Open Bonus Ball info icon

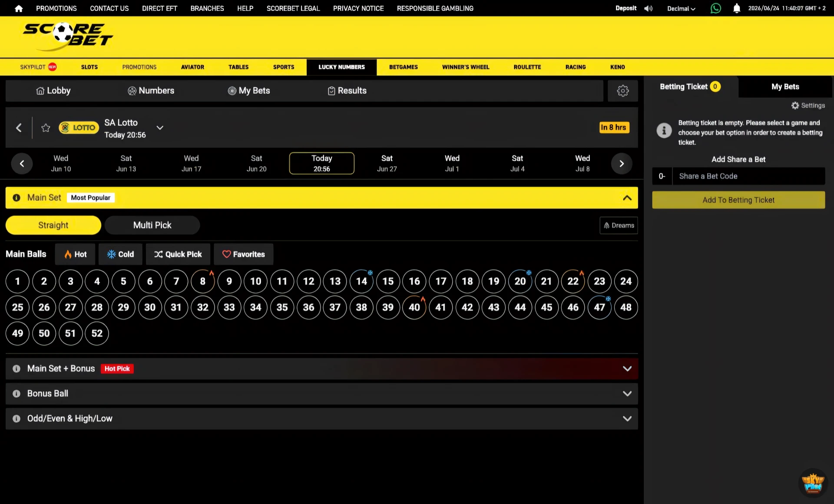tap(17, 394)
